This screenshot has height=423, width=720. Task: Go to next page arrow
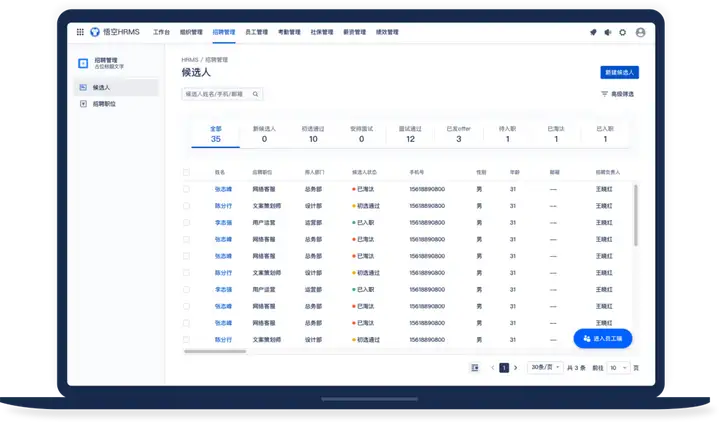516,368
